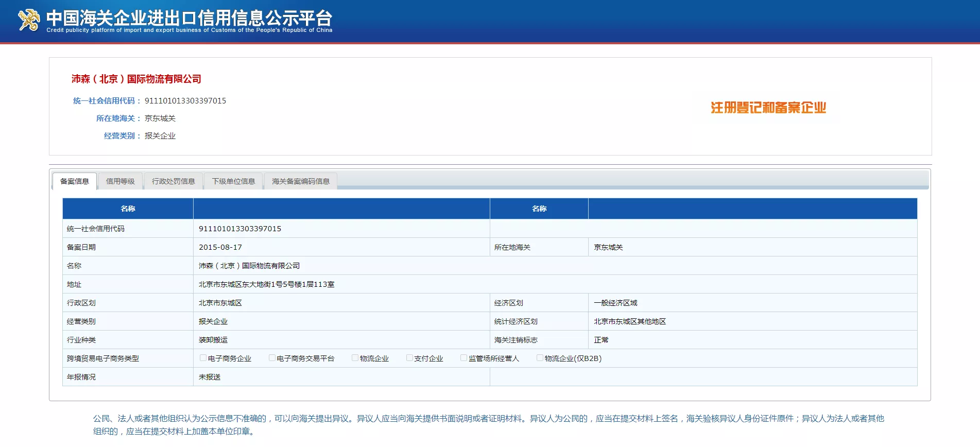This screenshot has height=447, width=980.
Task: Click the 正常 customs status value
Action: [x=601, y=340]
